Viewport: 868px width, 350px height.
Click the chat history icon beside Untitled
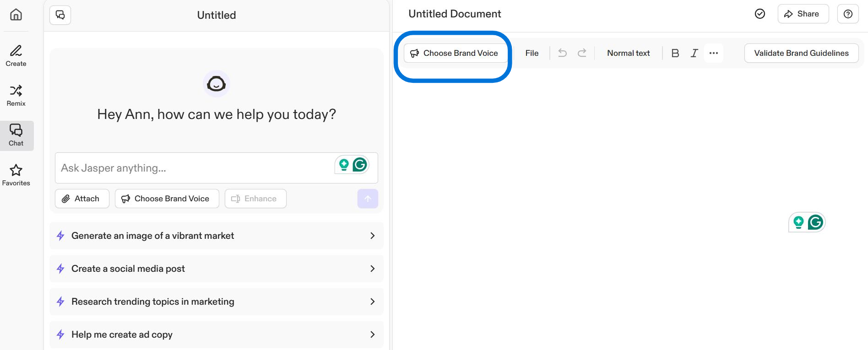[x=60, y=15]
